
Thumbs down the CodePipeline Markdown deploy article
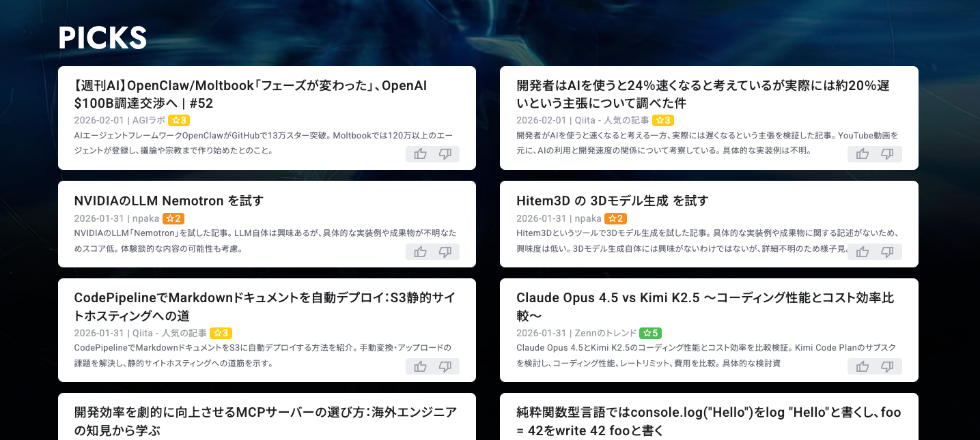point(445,366)
